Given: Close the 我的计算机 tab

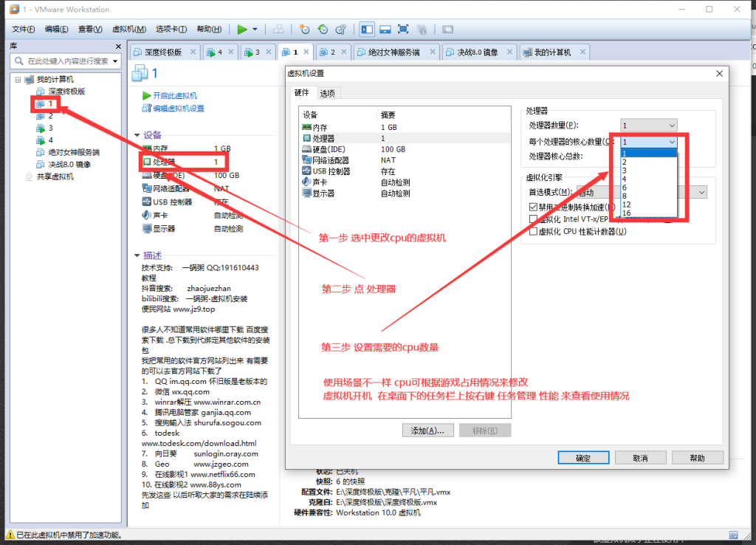Looking at the screenshot, I should [583, 52].
